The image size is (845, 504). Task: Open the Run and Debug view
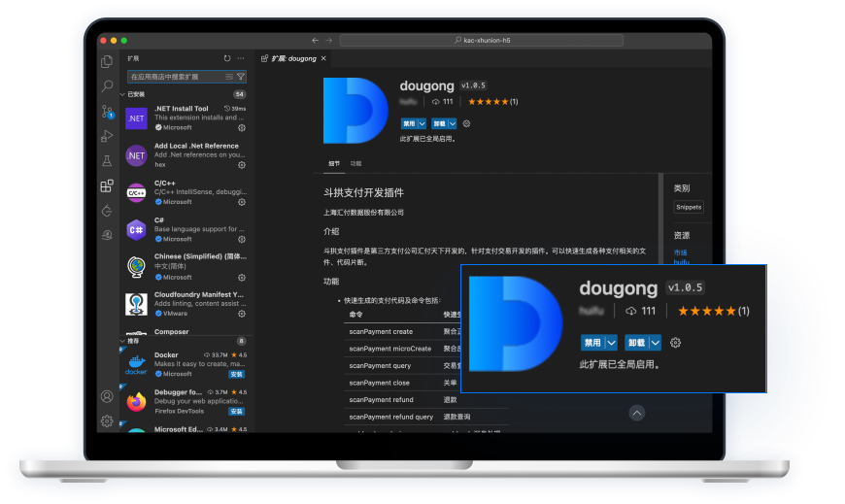tap(107, 136)
